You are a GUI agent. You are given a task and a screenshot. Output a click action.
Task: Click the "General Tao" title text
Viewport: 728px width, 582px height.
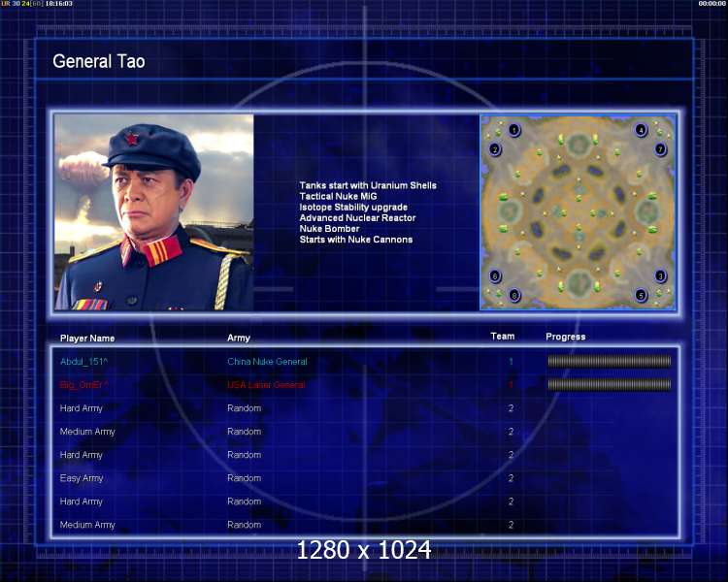pos(98,61)
